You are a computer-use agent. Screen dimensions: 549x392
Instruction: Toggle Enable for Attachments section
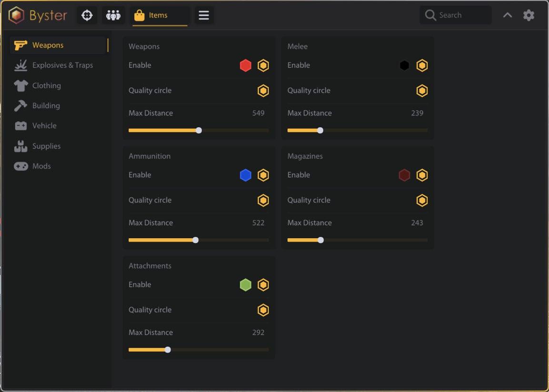pos(263,285)
